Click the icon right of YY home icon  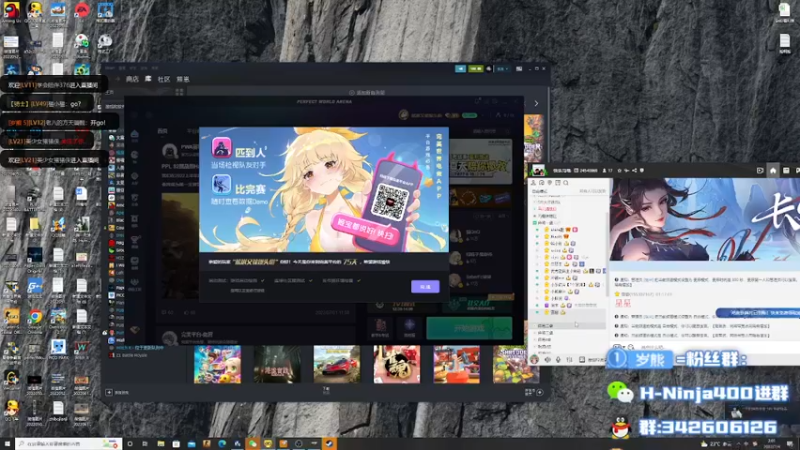click(786, 170)
